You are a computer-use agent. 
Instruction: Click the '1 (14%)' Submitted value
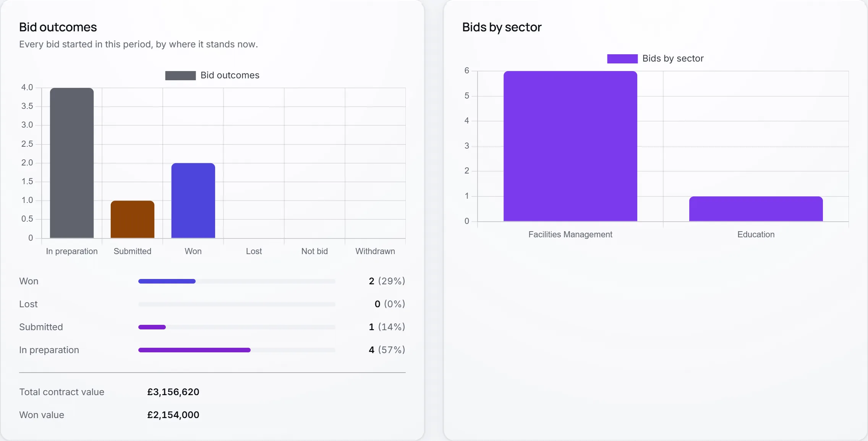click(x=387, y=327)
